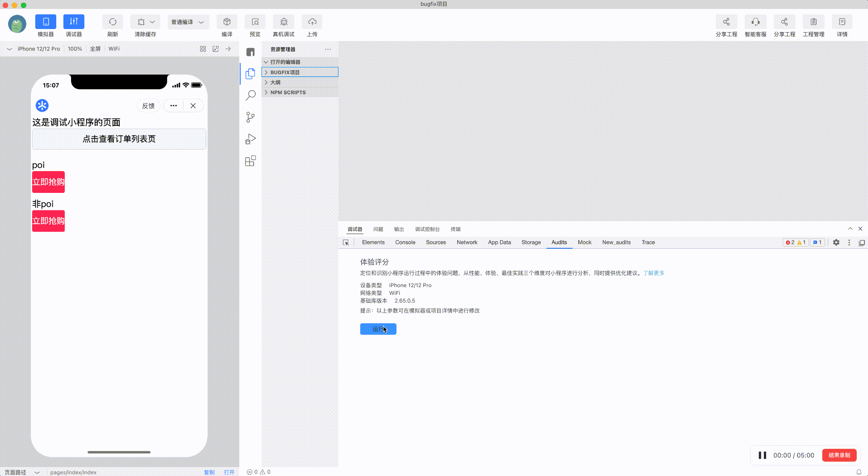Open the 清除缓存 dropdown arrow
The image size is (868, 476).
(x=152, y=22)
